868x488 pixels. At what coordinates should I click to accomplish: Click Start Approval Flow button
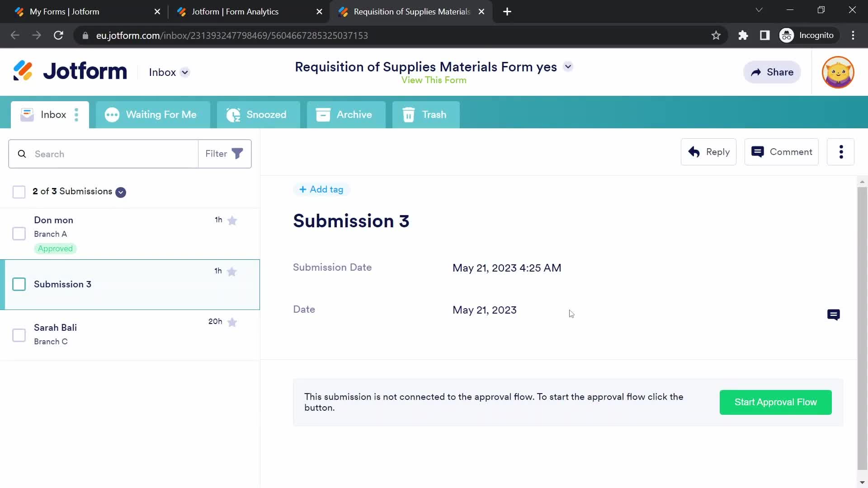776,402
